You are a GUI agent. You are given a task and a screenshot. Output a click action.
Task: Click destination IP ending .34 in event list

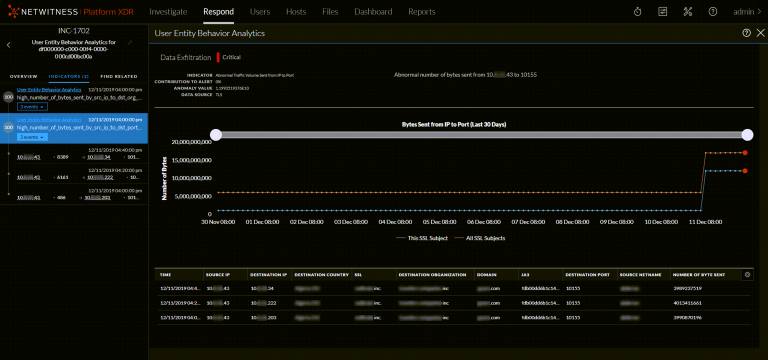click(x=99, y=157)
